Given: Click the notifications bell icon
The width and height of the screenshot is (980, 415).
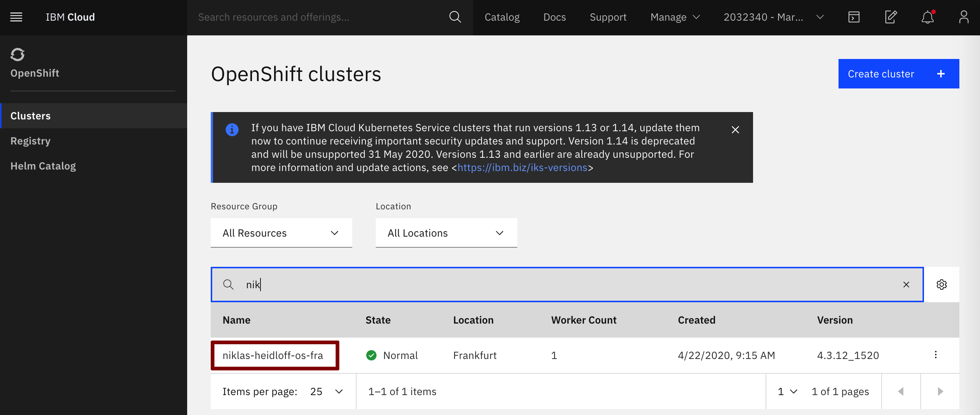Looking at the screenshot, I should (928, 17).
